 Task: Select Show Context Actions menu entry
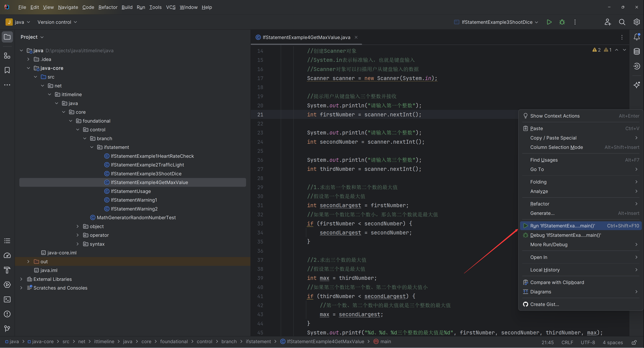581,116
